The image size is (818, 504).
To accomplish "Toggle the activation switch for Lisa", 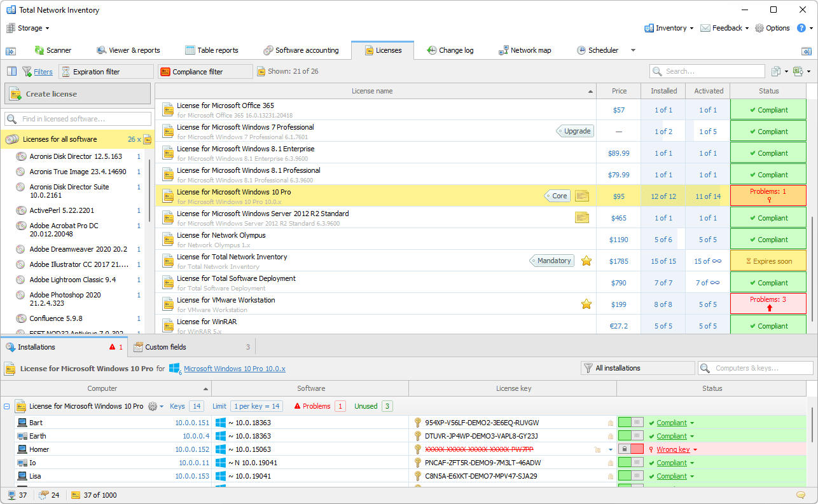I will 631,476.
